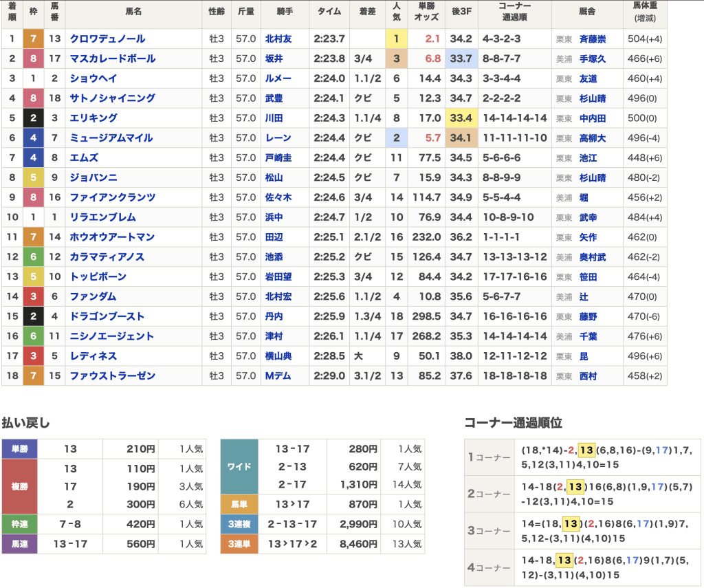This screenshot has height=588, width=704.
Task: Click the 単勝 payout label
Action: 20,449
